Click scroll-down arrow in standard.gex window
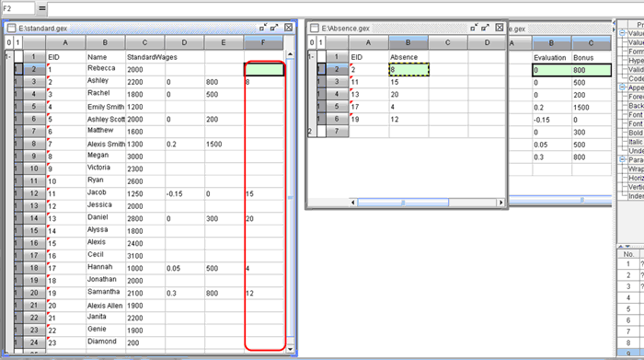This screenshot has width=644, height=360. (290, 349)
